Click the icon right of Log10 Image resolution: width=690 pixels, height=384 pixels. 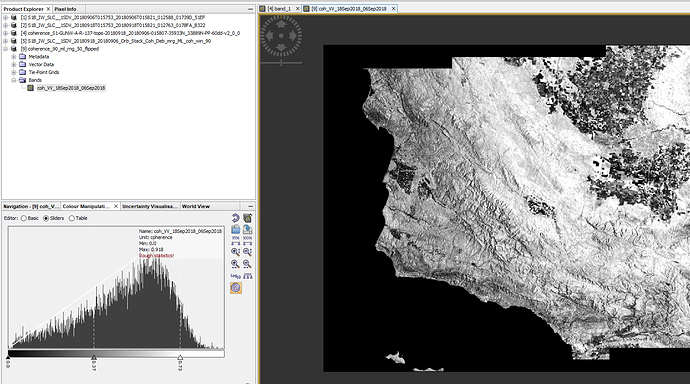coord(247,276)
